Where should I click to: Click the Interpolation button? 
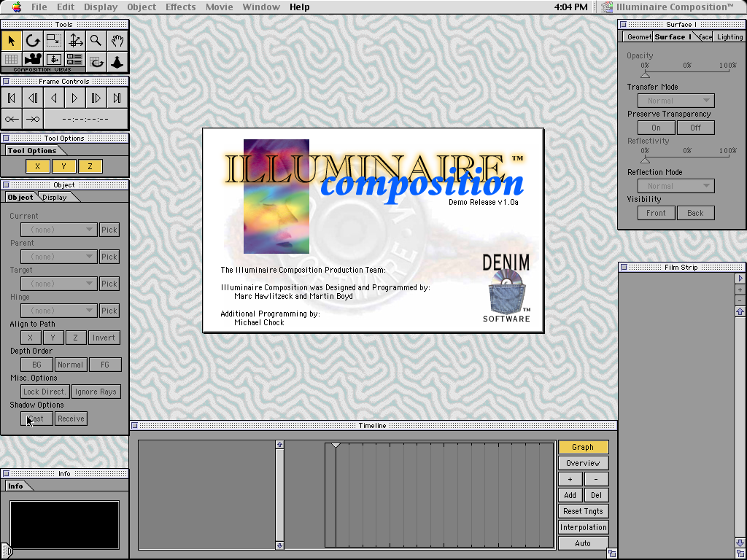583,527
